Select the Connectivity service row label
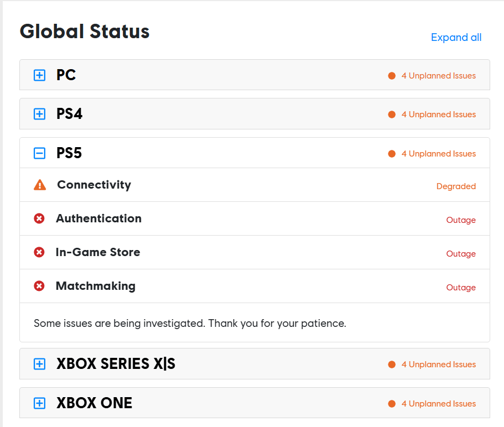This screenshot has width=504, height=427. pos(94,185)
